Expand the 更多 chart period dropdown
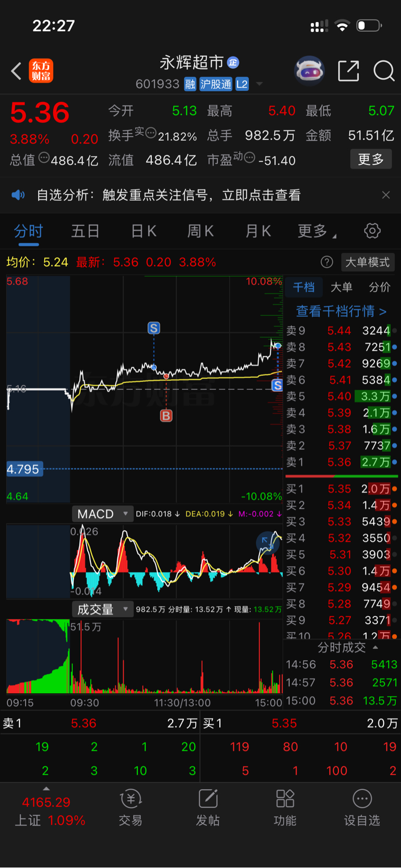401x868 pixels. point(316,231)
